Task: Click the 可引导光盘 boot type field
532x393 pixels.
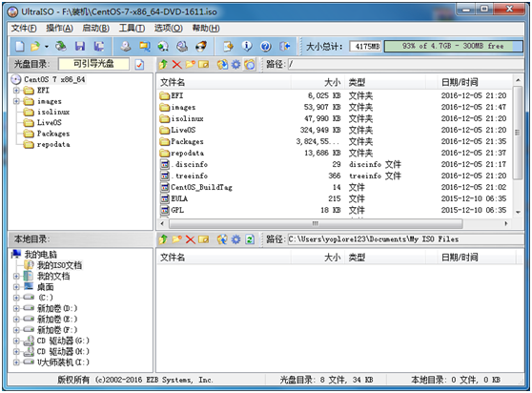Action: tap(93, 64)
